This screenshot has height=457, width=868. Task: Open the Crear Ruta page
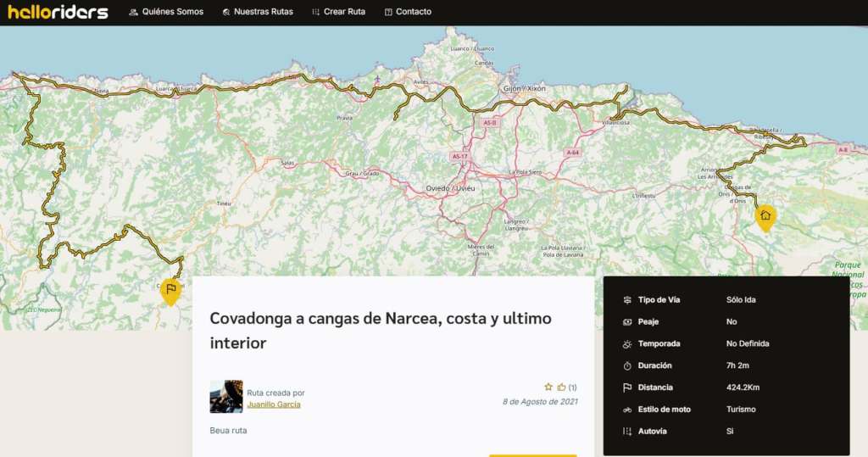pyautogui.click(x=338, y=12)
